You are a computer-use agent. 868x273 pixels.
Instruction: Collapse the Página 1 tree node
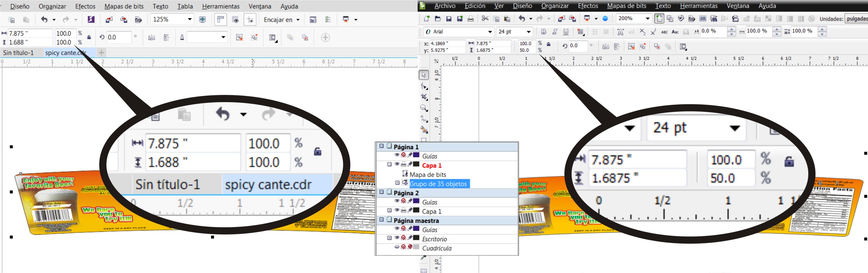[x=381, y=146]
